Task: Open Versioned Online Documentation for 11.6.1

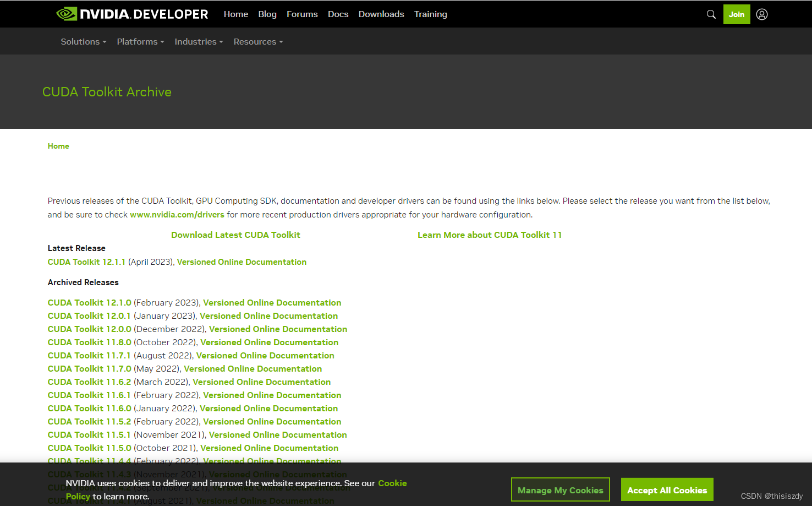Action: [x=272, y=395]
